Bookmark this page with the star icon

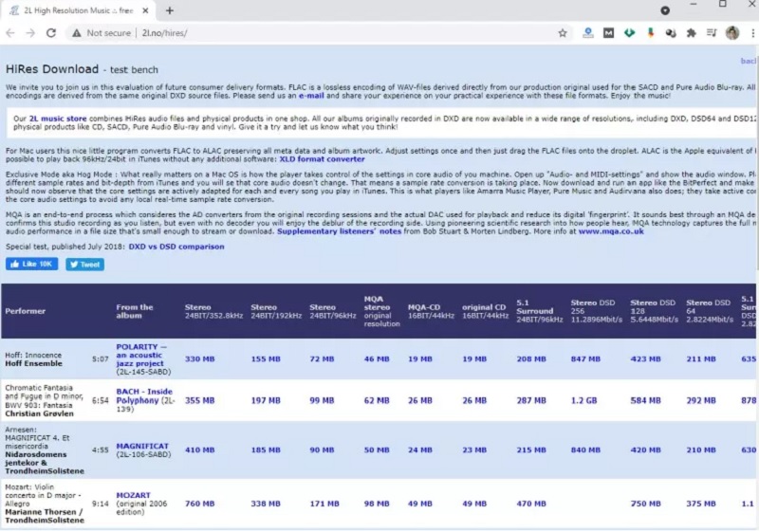(563, 33)
